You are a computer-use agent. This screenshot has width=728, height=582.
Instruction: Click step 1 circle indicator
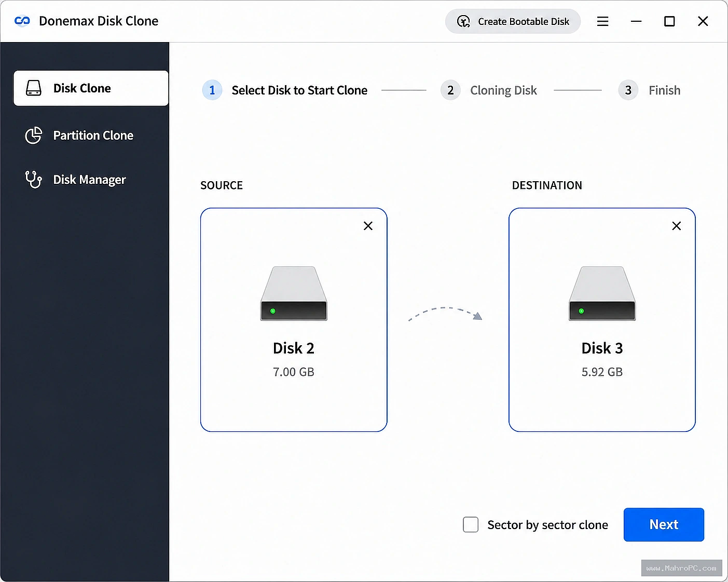pyautogui.click(x=212, y=90)
